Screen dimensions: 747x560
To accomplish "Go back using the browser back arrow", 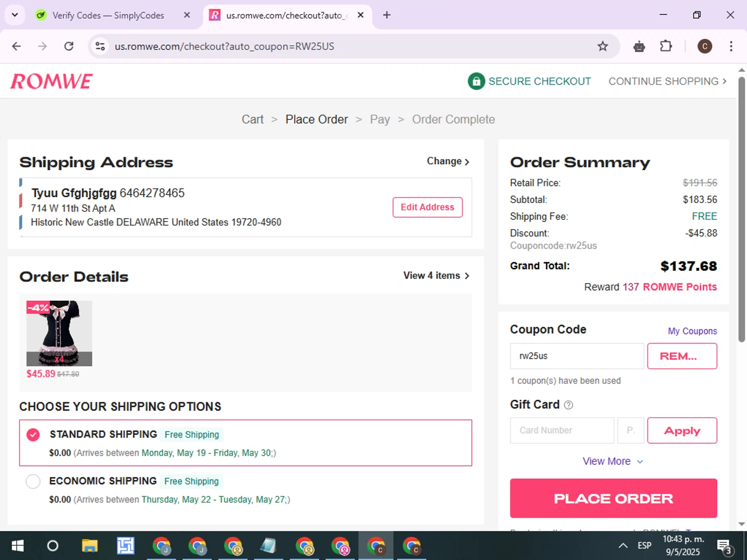I will click(x=16, y=46).
